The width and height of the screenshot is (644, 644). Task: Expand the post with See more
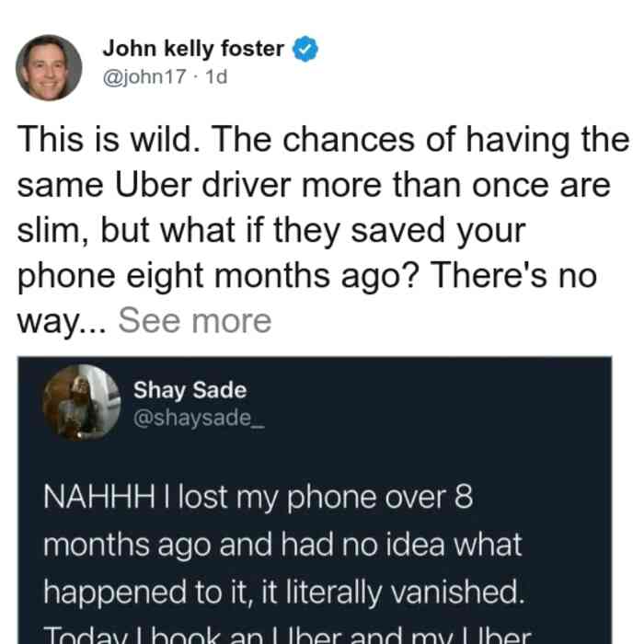coord(195,321)
